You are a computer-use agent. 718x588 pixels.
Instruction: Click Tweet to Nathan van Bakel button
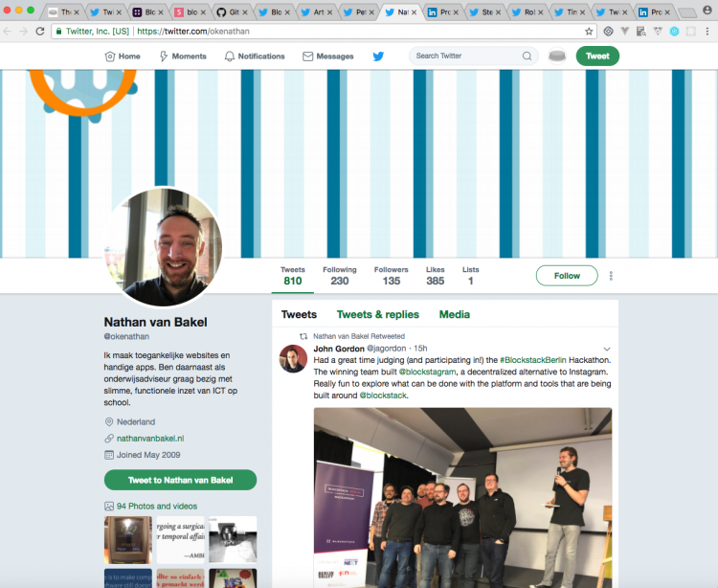[x=180, y=480]
